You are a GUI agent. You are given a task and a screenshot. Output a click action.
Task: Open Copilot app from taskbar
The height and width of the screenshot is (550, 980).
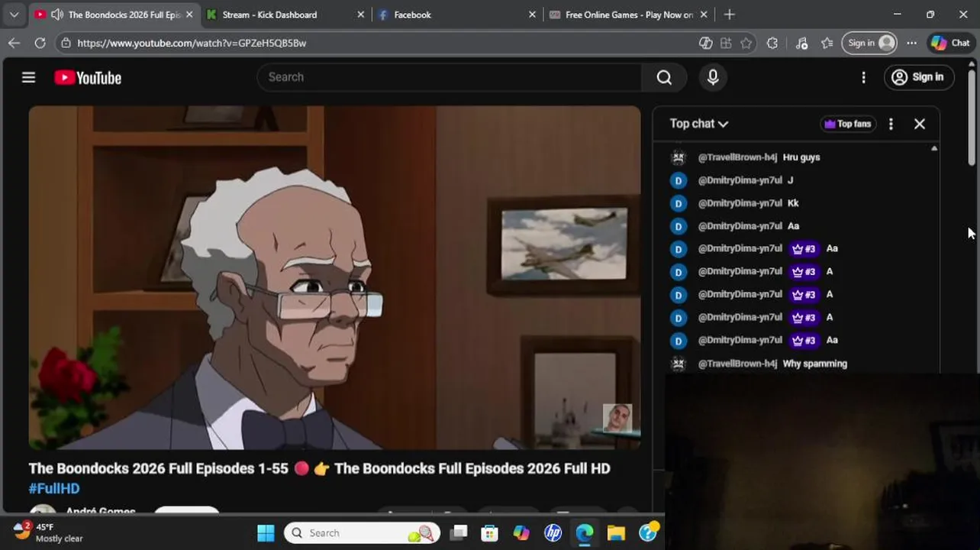click(521, 532)
